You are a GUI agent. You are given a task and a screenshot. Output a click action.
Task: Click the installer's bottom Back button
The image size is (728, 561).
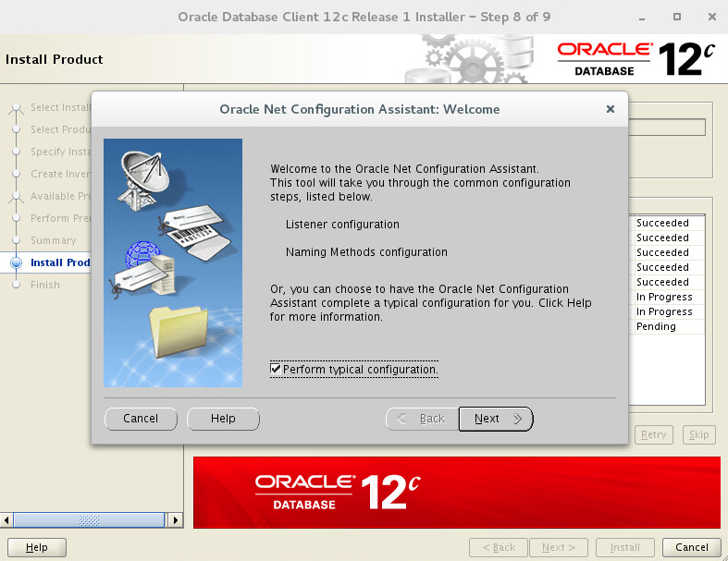click(499, 547)
